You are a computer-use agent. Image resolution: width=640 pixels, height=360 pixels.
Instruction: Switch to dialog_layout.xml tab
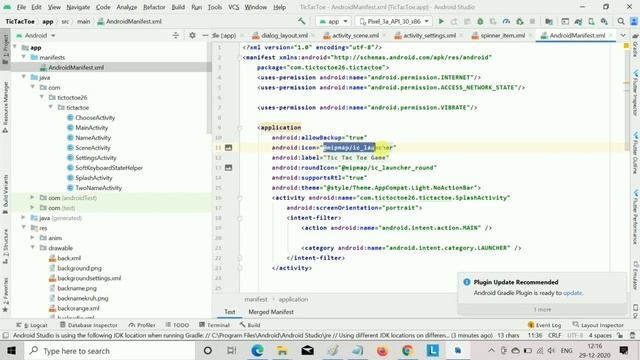(x=284, y=36)
